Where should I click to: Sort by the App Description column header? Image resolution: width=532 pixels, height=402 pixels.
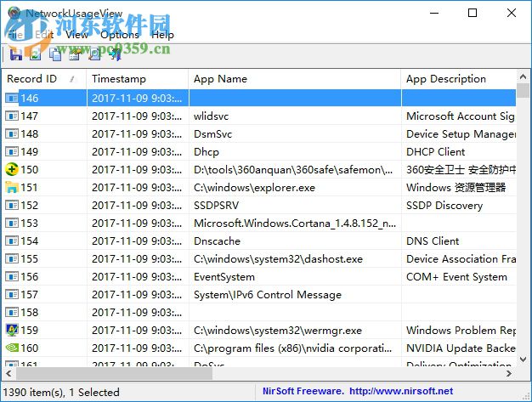point(459,79)
